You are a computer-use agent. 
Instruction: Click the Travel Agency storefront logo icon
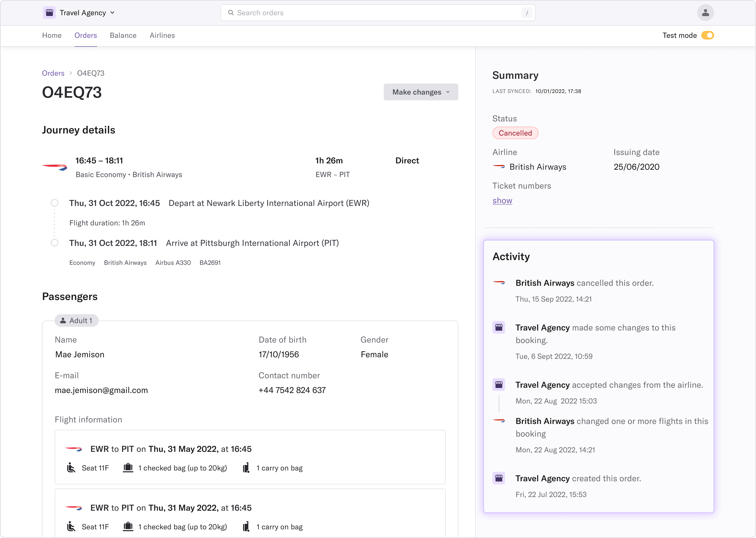49,13
